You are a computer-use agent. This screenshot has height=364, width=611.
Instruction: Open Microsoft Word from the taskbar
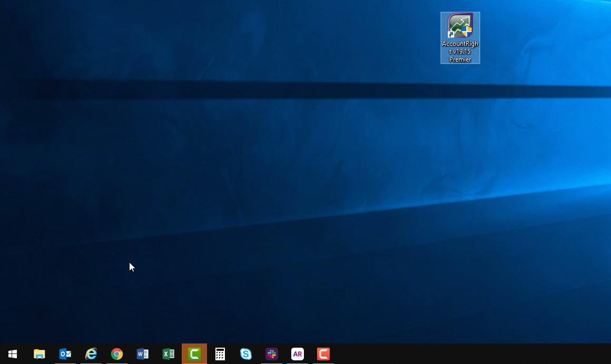click(x=143, y=354)
